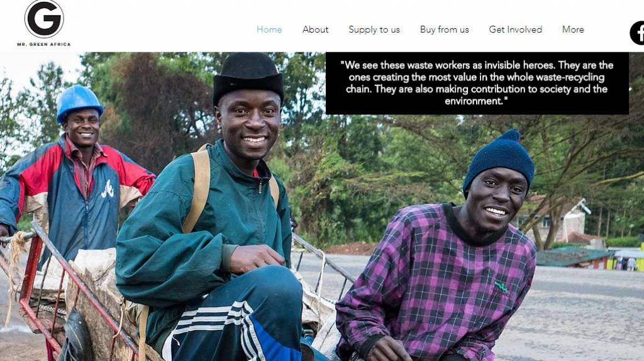
Task: Open the Buy from us page
Action: tap(445, 30)
